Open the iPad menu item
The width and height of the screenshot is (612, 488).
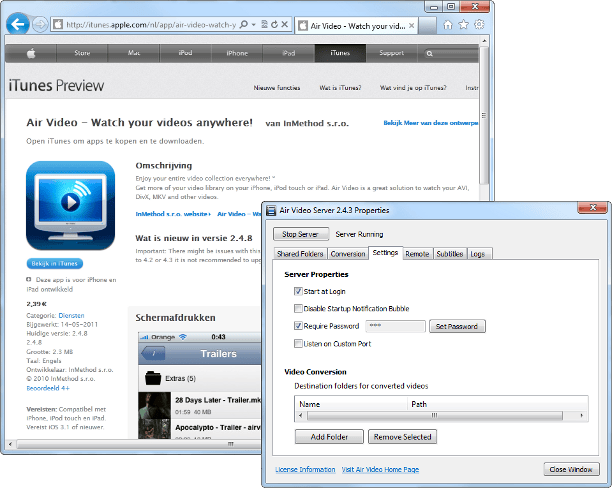click(289, 53)
